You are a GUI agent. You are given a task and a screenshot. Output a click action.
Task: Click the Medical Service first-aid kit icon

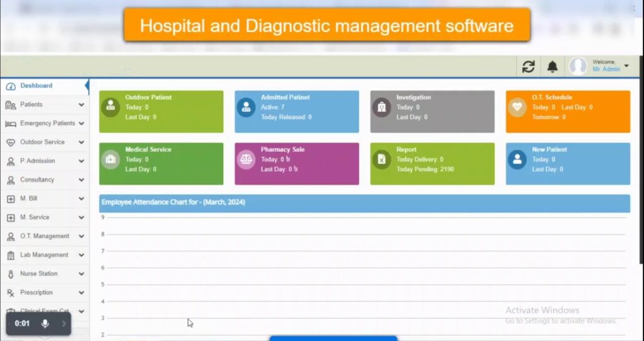click(110, 160)
